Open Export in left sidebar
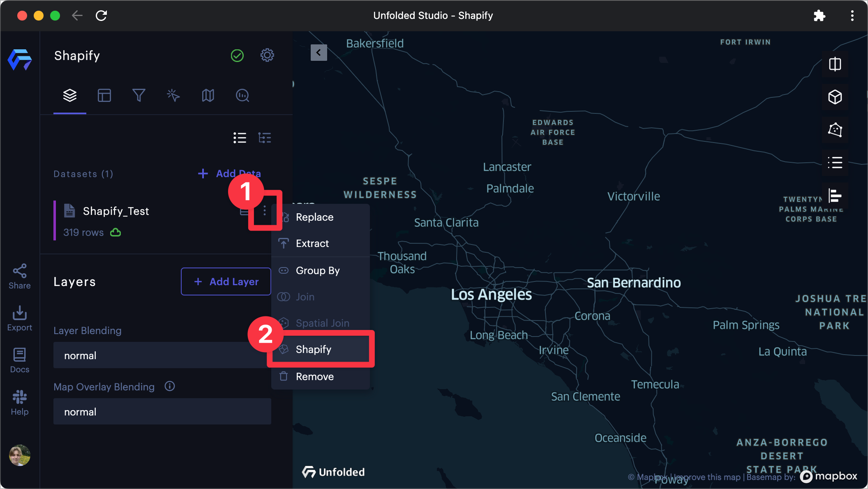Viewport: 868px width, 489px height. tap(19, 318)
